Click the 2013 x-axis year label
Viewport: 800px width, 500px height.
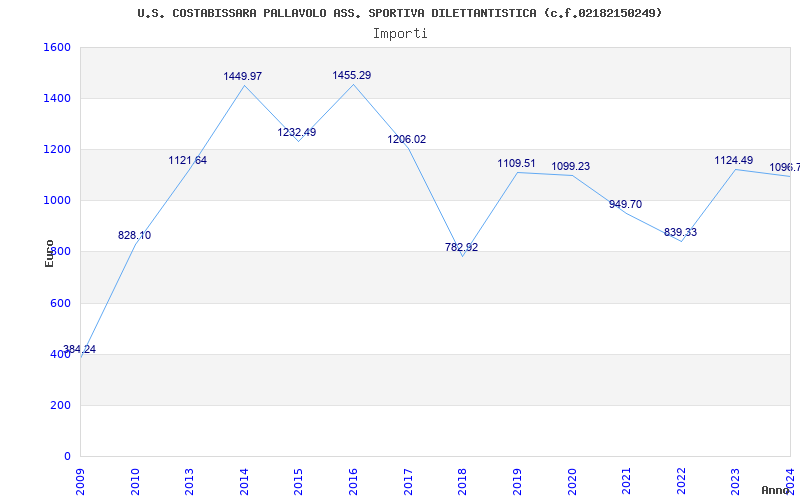click(x=190, y=481)
